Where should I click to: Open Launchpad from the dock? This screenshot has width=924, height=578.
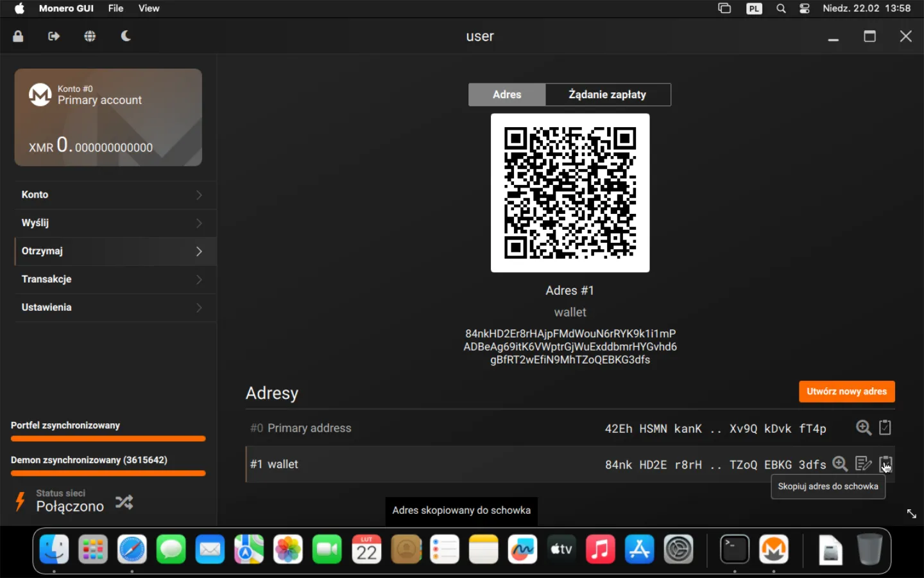coord(93,550)
